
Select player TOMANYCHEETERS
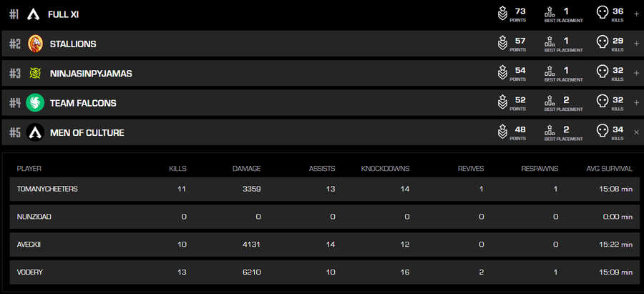tap(324, 189)
